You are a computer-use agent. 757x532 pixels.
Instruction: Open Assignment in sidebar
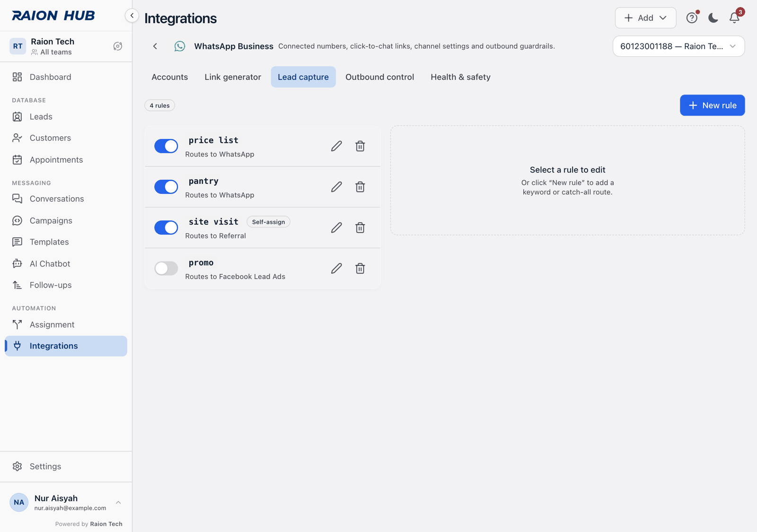click(x=66, y=325)
